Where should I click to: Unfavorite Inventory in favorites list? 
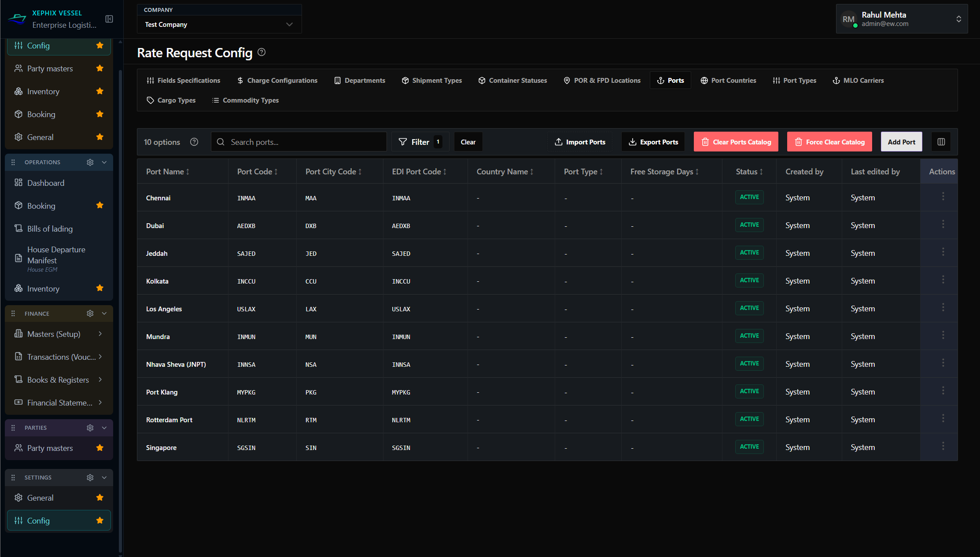100,91
